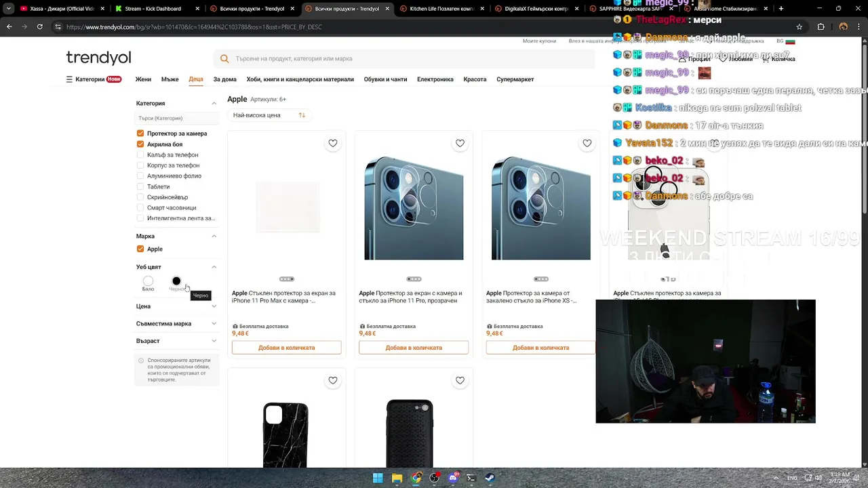Viewport: 868px width, 488px height.
Task: Expand the Съвместима марка filter
Action: (x=214, y=324)
